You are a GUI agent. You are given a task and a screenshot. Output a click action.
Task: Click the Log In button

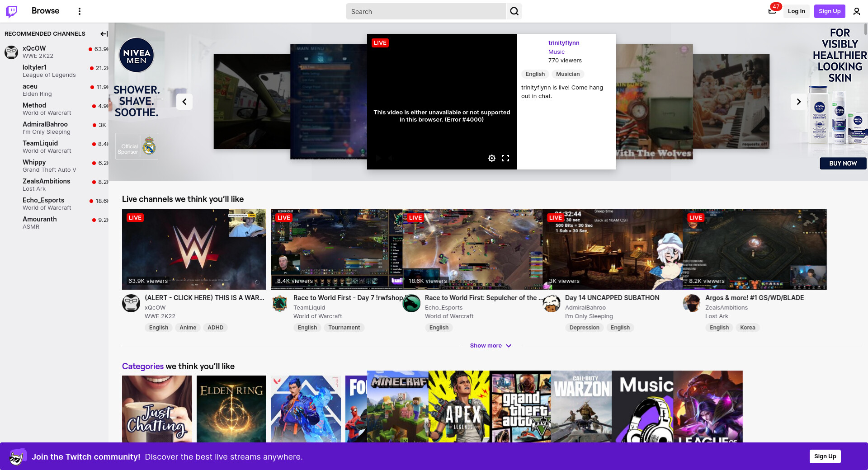796,11
